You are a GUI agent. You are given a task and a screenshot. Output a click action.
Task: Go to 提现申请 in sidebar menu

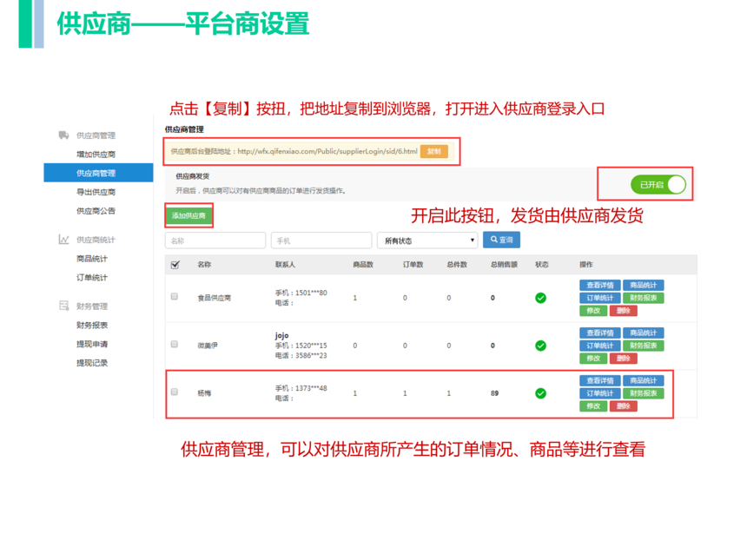[92, 345]
